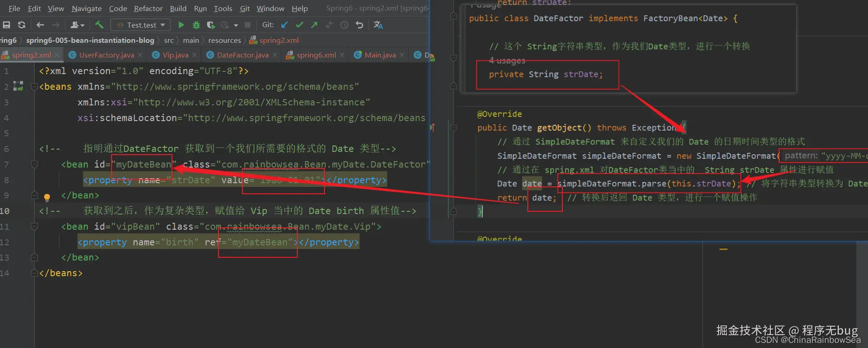This screenshot has height=348, width=868.
Task: Click line number 10 in the gutter
Action: [5, 211]
